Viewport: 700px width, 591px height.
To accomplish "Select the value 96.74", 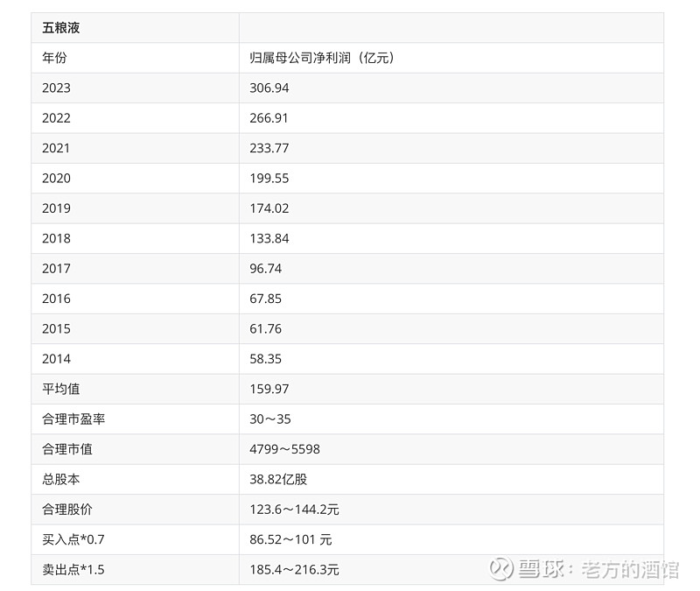I will (266, 269).
